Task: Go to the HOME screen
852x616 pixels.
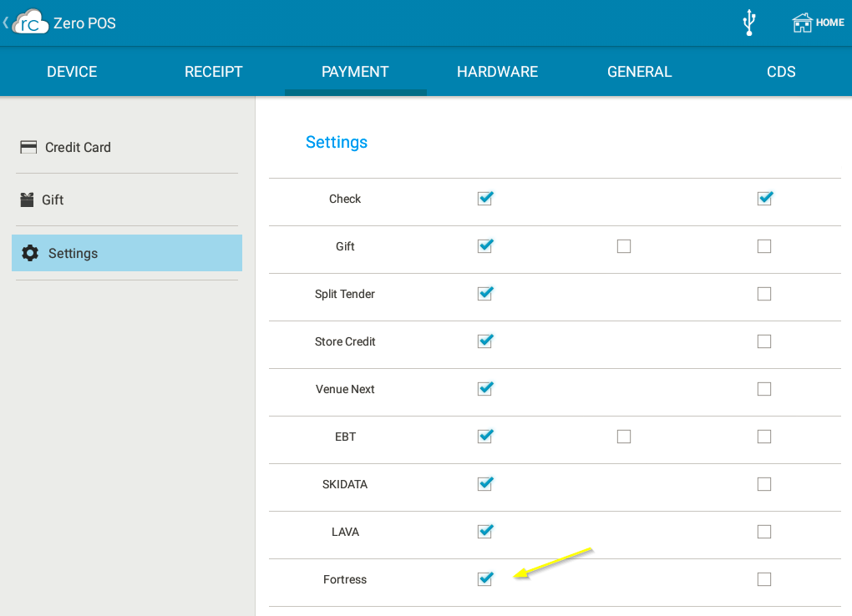Action: click(818, 23)
